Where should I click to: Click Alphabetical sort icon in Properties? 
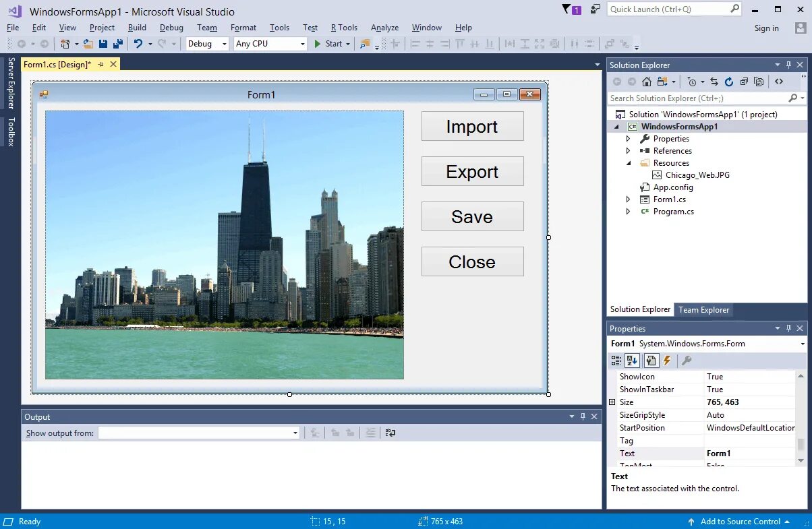coord(632,361)
